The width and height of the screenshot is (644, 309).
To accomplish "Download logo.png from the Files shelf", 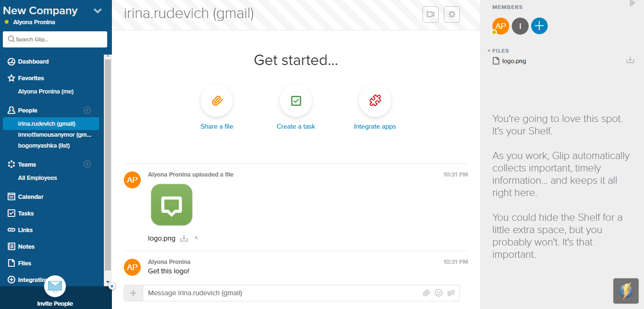I will click(630, 60).
